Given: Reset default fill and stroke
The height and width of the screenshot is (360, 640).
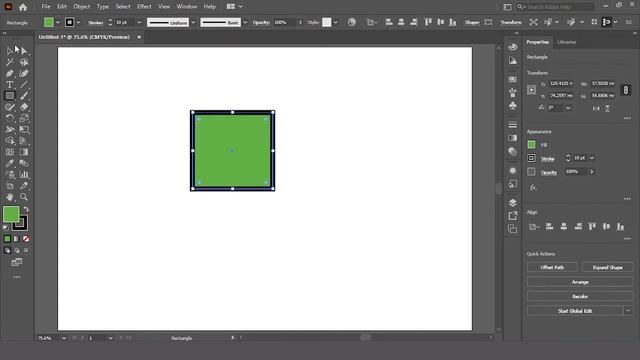Looking at the screenshot, I should 6,228.
